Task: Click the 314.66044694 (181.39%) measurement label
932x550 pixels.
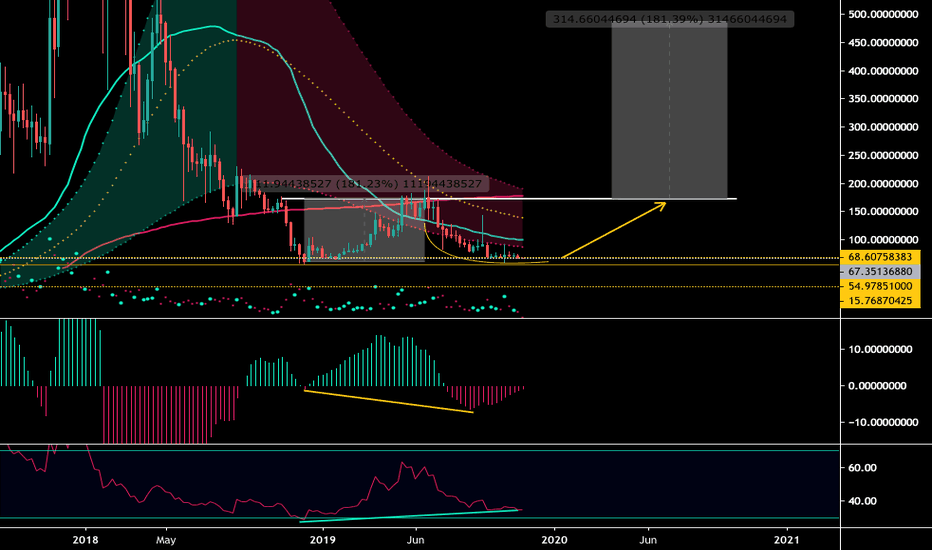Action: 669,20
